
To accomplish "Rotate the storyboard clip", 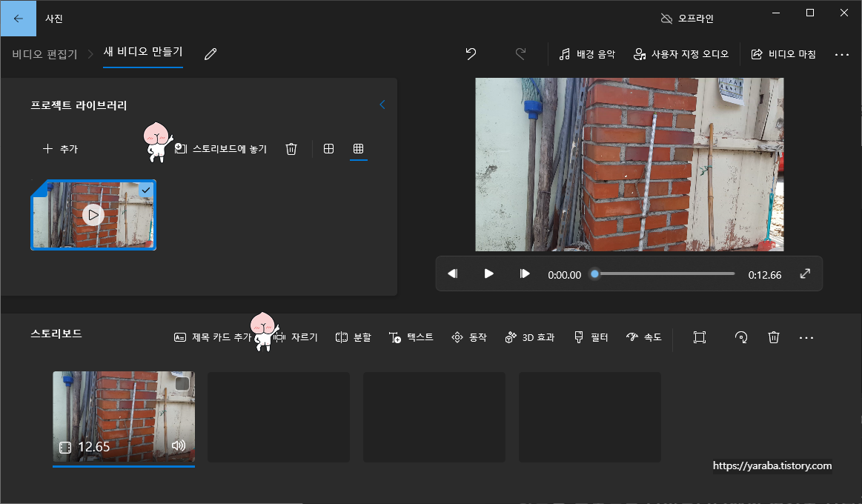I will click(741, 337).
